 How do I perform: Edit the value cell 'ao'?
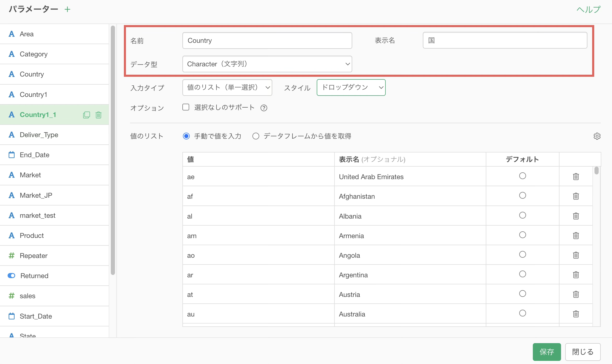pyautogui.click(x=258, y=255)
